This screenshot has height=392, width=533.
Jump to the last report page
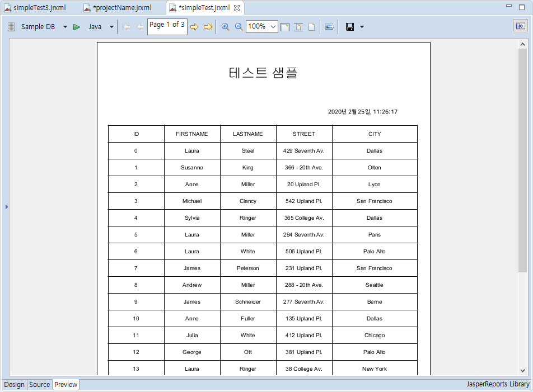coord(208,27)
